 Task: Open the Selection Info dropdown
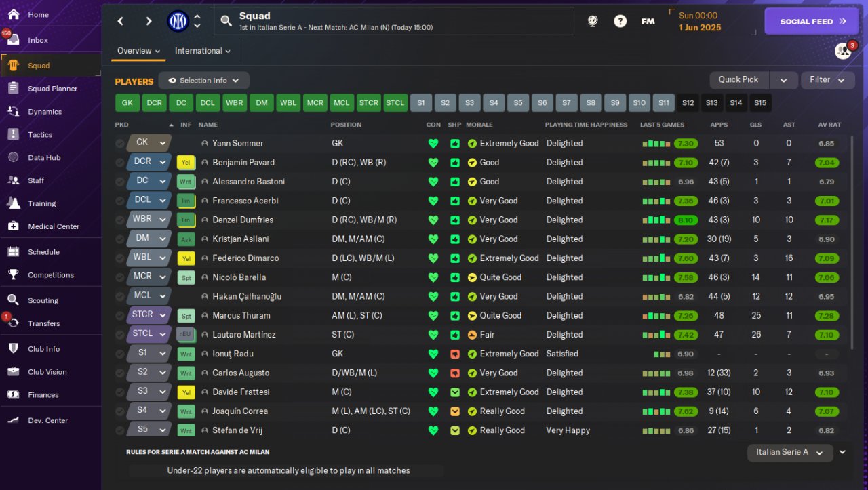coord(203,81)
